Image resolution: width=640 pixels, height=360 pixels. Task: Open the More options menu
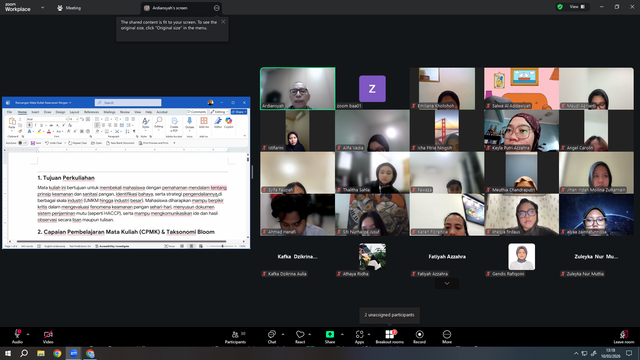447,337
